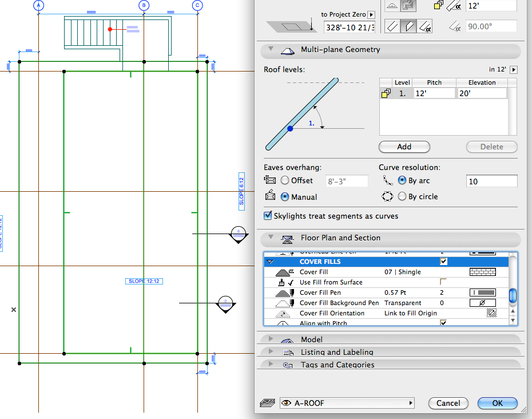Choose custom roof edge angle icon

click(425, 26)
